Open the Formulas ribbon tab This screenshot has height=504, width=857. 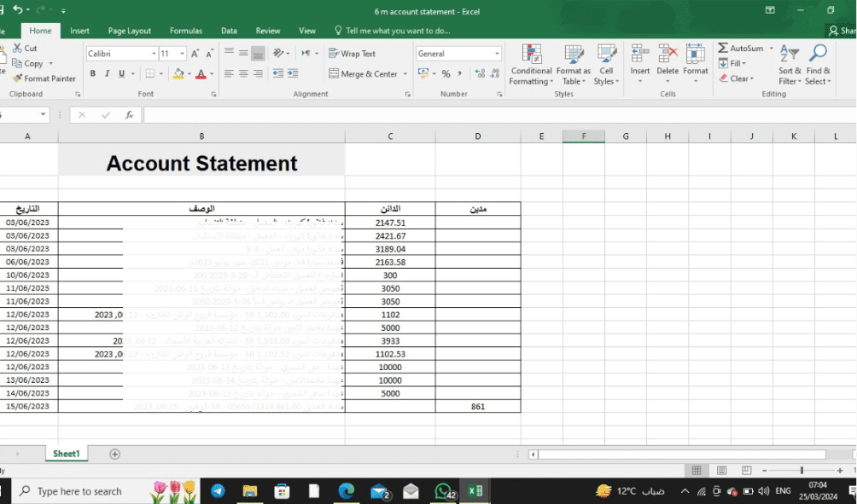(x=186, y=31)
